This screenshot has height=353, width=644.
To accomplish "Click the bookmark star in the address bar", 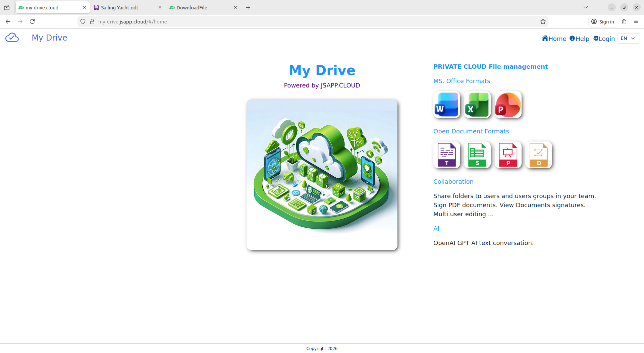I will pyautogui.click(x=543, y=21).
